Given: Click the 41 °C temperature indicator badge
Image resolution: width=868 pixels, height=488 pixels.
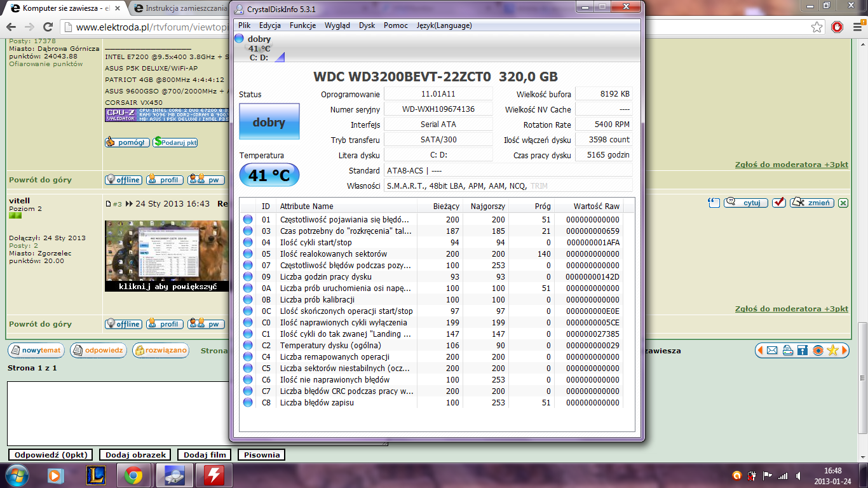Looking at the screenshot, I should (x=269, y=175).
